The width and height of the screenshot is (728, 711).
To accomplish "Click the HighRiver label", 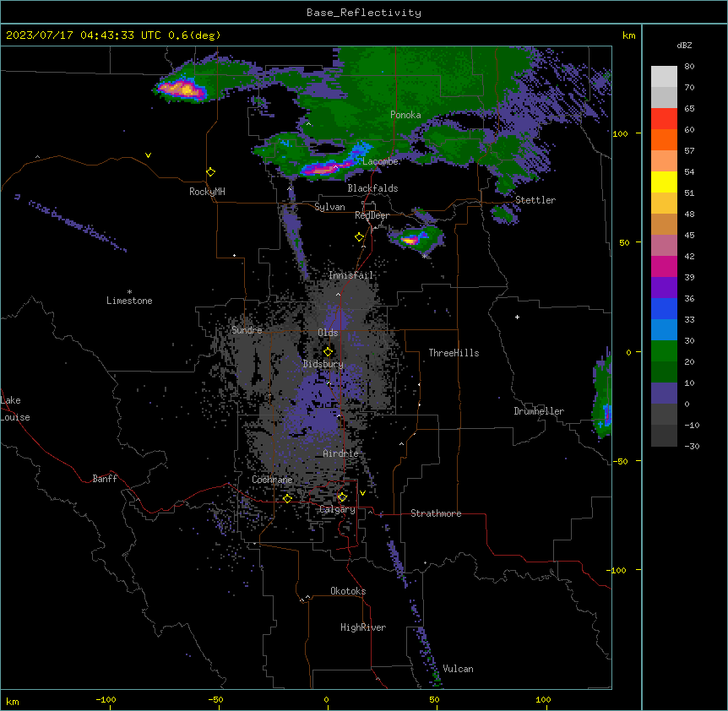I will point(363,627).
